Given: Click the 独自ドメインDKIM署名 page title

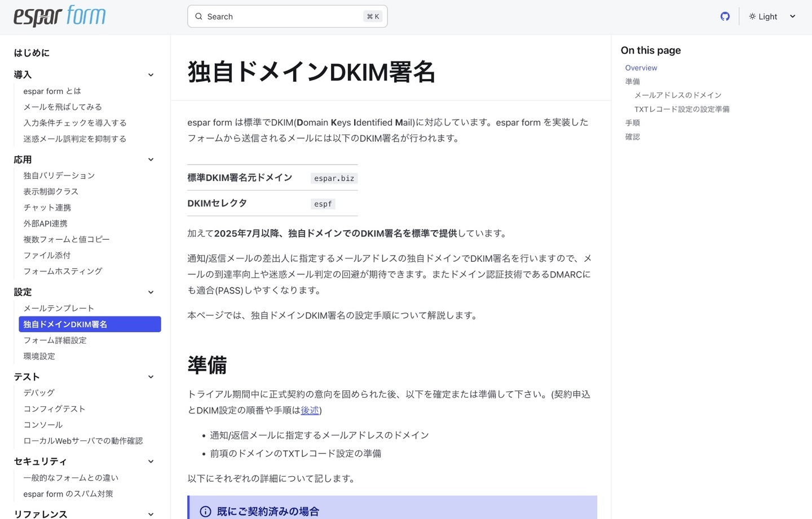Looking at the screenshot, I should point(311,72).
